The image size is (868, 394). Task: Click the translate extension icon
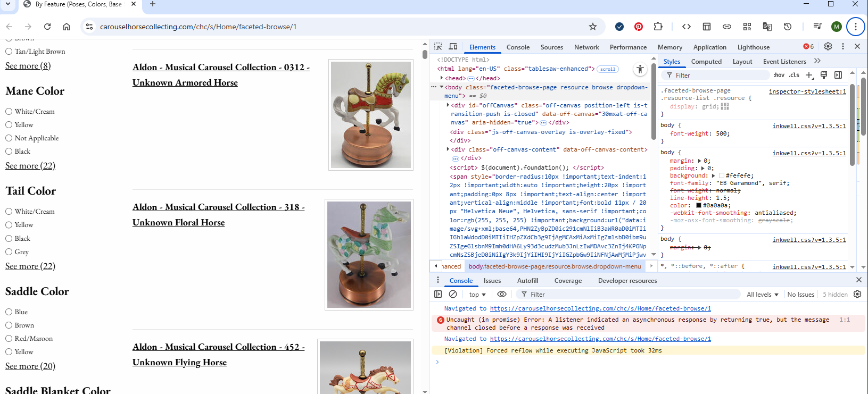(x=767, y=27)
